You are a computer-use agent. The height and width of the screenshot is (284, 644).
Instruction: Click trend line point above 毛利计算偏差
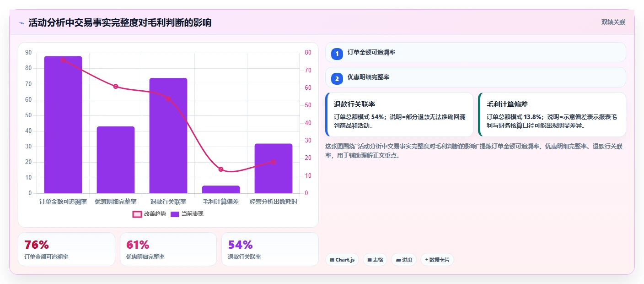coord(221,169)
